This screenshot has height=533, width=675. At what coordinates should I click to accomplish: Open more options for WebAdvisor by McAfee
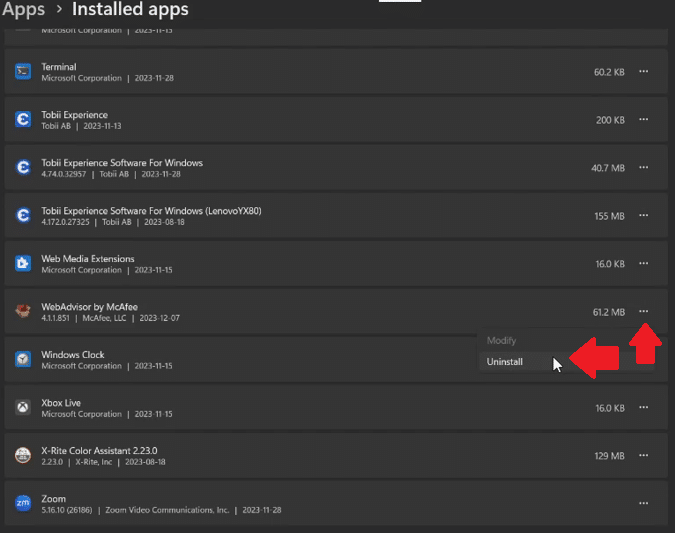point(644,311)
